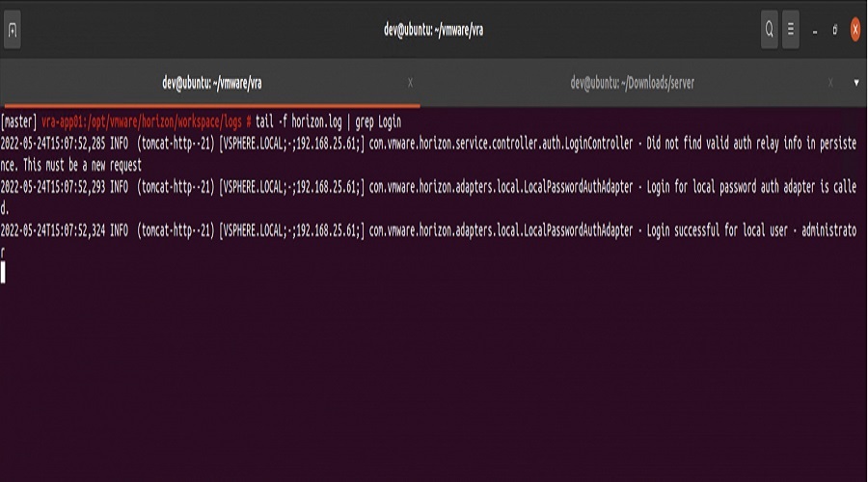Click the timestamp 2022-05-24T15:07:52,285

[53, 144]
